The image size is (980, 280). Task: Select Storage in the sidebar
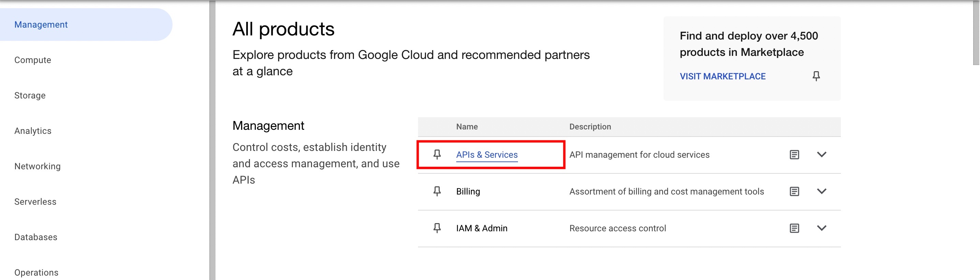pyautogui.click(x=30, y=95)
